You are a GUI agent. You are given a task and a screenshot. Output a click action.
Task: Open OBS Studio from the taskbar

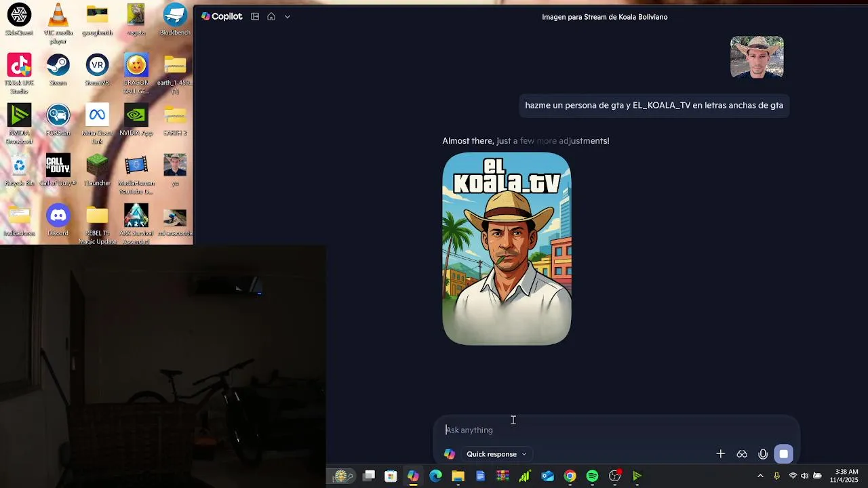tap(615, 476)
